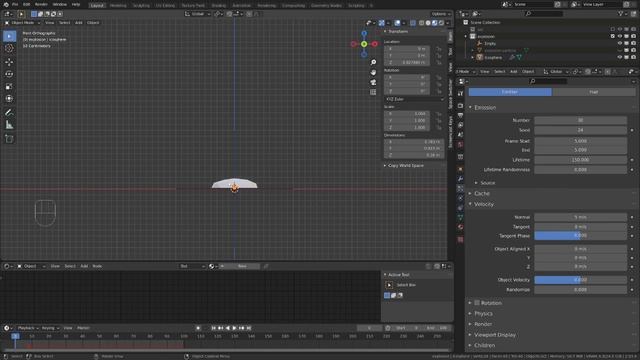Open the Particles properties tab
Viewport: 640px width, 360px height.
point(460,189)
